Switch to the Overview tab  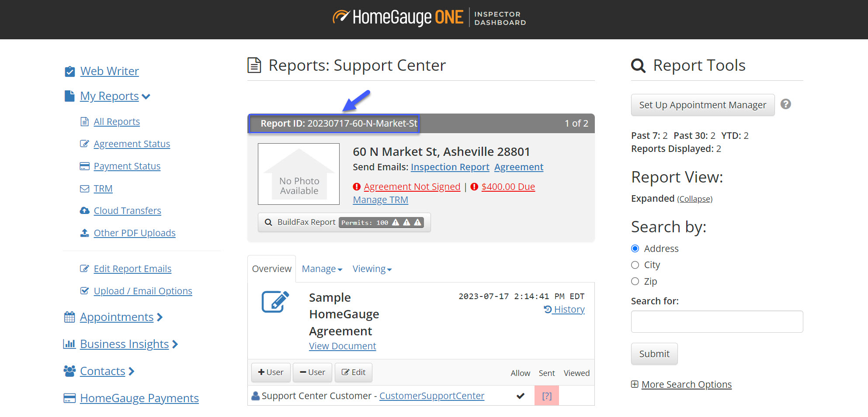pyautogui.click(x=271, y=269)
